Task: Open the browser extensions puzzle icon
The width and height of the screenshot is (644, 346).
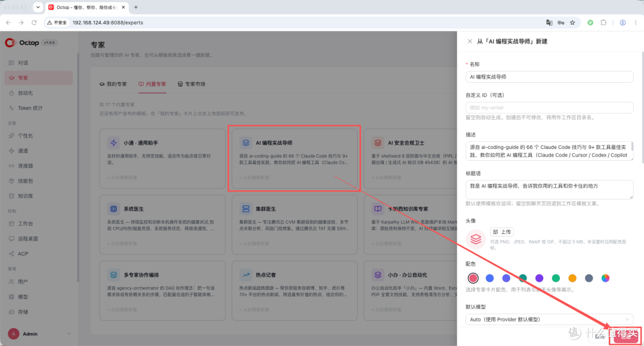Action: [x=603, y=23]
